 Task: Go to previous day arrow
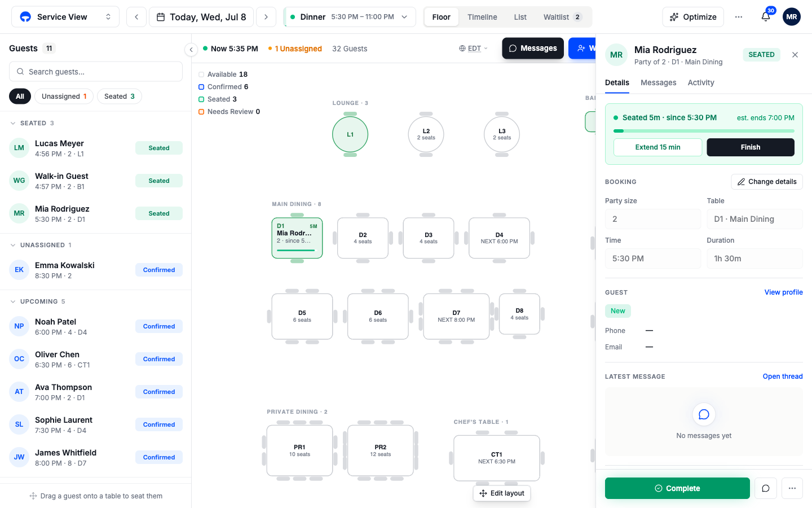pyautogui.click(x=136, y=17)
